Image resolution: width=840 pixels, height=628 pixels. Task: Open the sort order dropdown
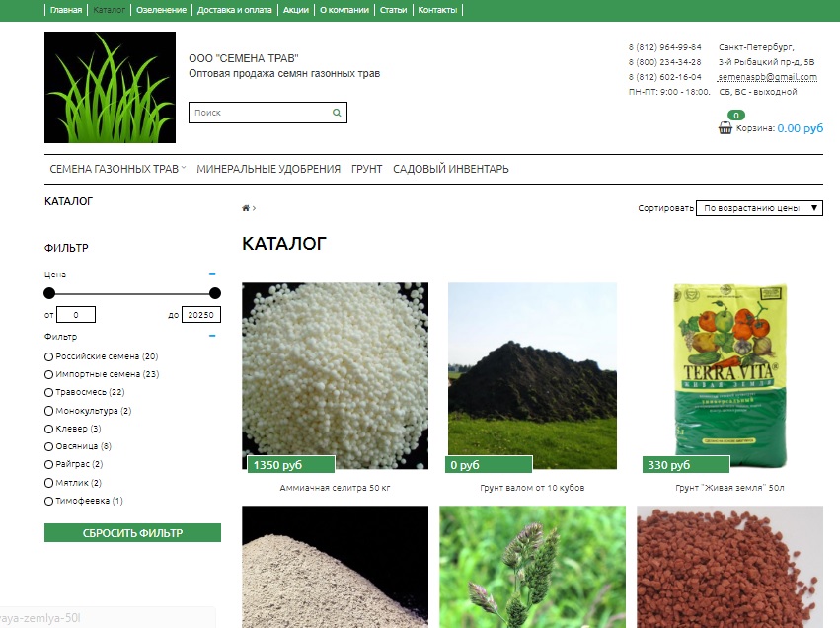759,208
